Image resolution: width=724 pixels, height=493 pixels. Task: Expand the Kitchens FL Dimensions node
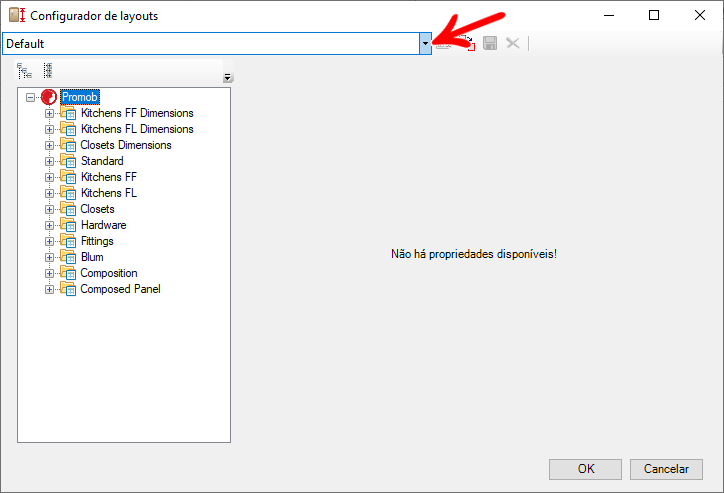pyautogui.click(x=49, y=130)
